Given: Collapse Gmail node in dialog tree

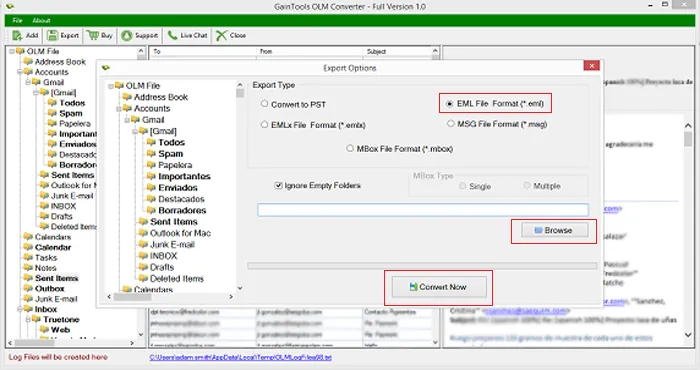Looking at the screenshot, I should coord(127,120).
